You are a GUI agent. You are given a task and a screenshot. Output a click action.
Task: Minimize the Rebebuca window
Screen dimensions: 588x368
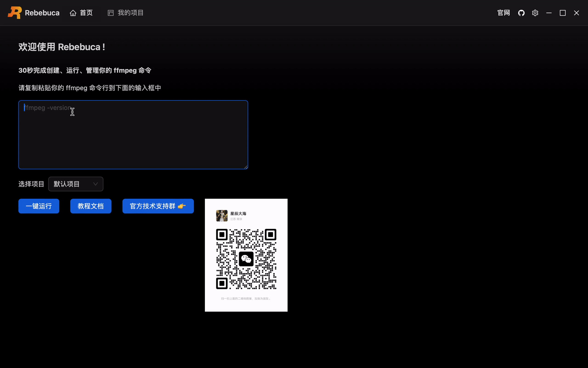click(x=549, y=13)
